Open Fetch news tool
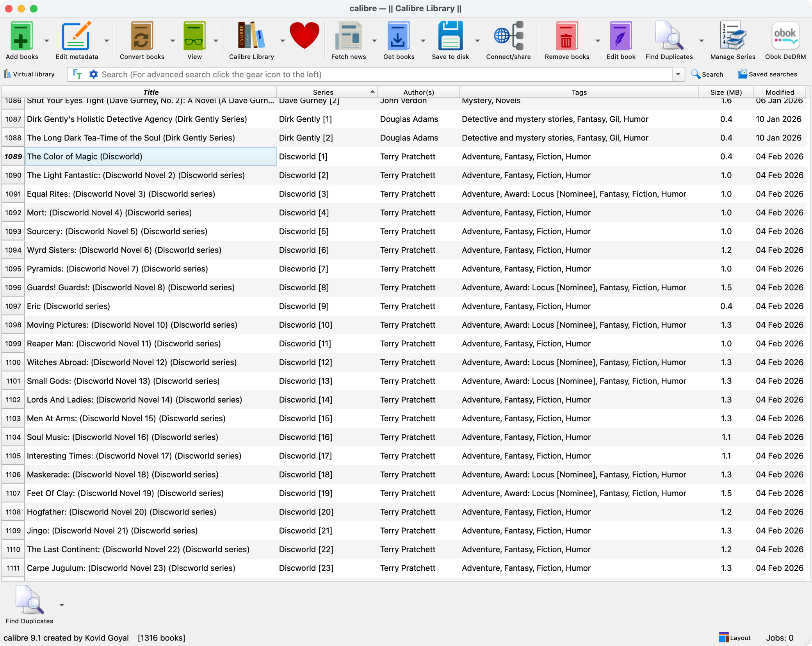The width and height of the screenshot is (812, 646). [x=348, y=36]
